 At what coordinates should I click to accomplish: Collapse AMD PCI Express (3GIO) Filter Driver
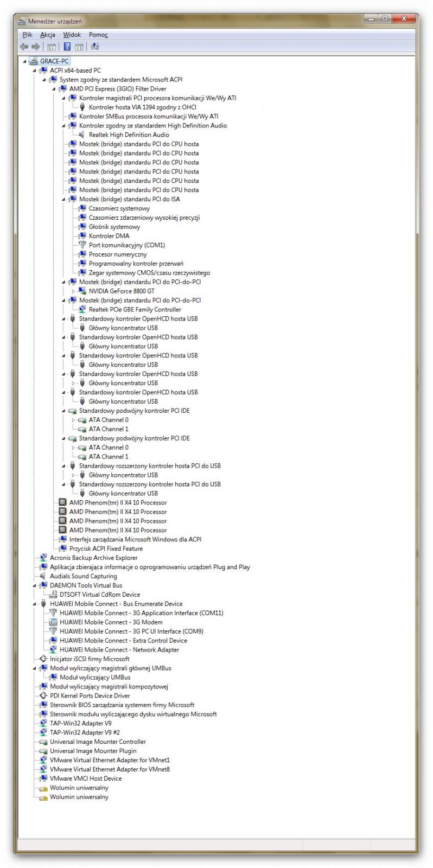(x=54, y=89)
